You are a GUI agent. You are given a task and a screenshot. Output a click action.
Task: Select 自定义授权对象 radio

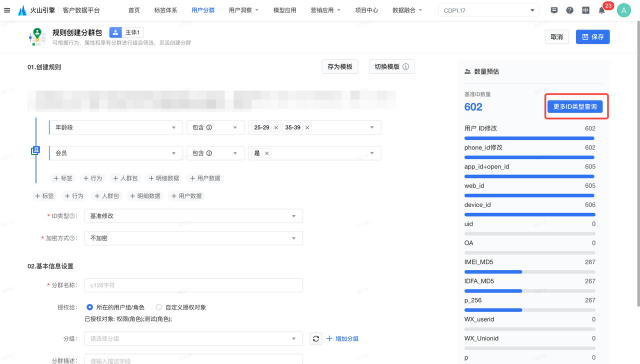click(x=159, y=307)
